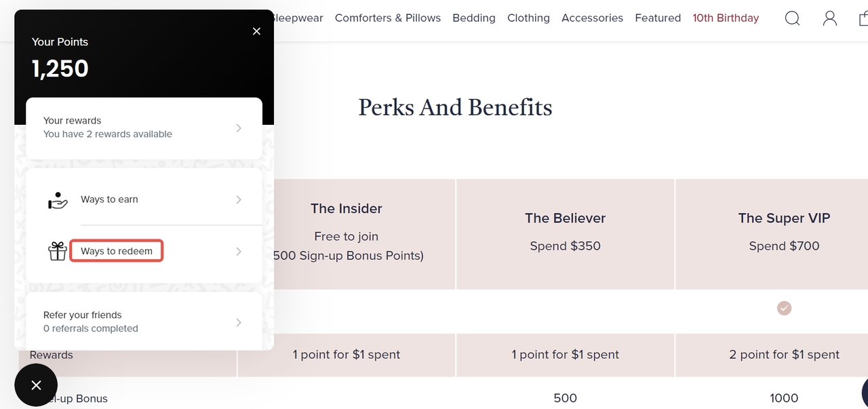Viewport: 868px width, 409px height.
Task: Go to the Clothing menu
Action: click(x=528, y=18)
